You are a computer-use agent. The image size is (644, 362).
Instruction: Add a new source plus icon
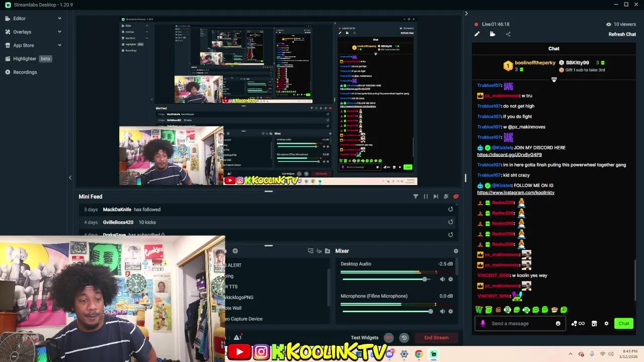pos(235,251)
